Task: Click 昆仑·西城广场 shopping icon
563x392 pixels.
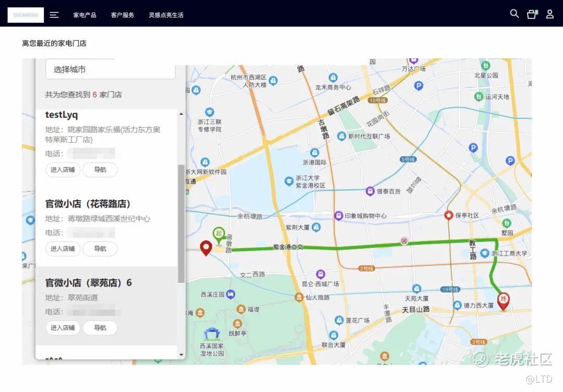Action: click(320, 274)
